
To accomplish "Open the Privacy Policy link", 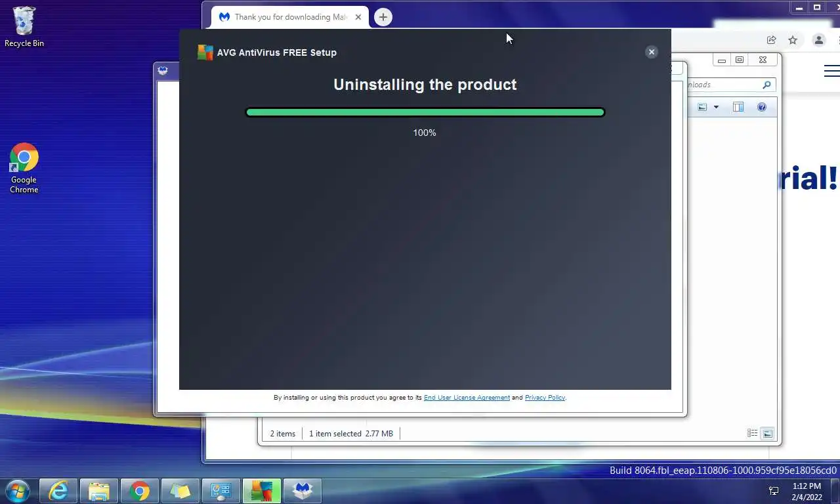I will click(x=545, y=398).
